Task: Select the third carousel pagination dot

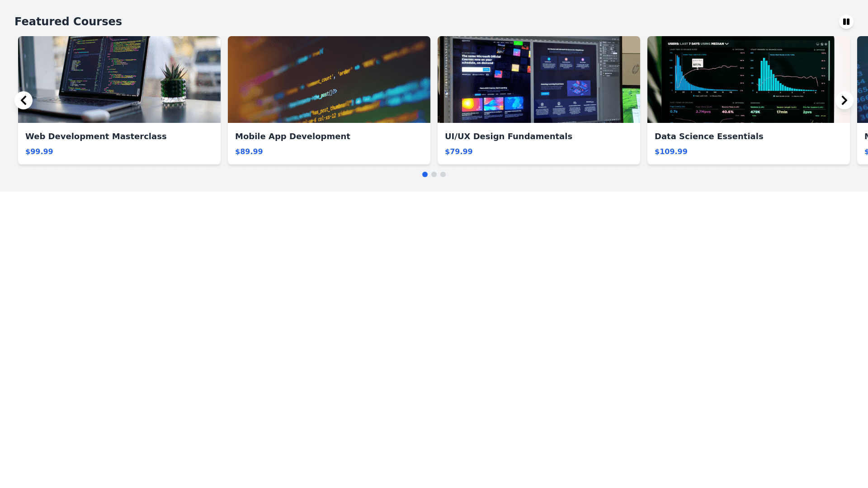Action: click(443, 174)
